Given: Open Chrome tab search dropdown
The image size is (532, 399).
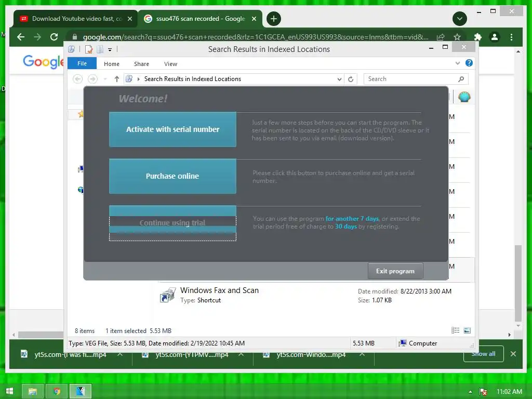Looking at the screenshot, I should point(460,19).
